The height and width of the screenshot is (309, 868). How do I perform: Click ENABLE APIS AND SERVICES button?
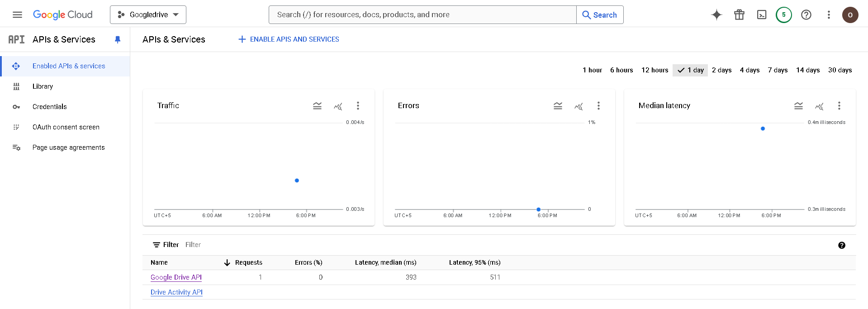[x=289, y=39]
